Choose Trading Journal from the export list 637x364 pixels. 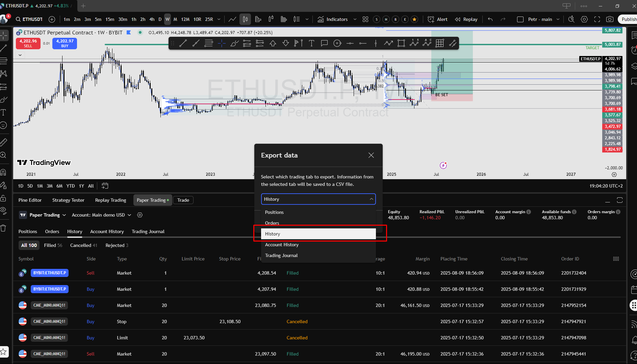pos(281,255)
